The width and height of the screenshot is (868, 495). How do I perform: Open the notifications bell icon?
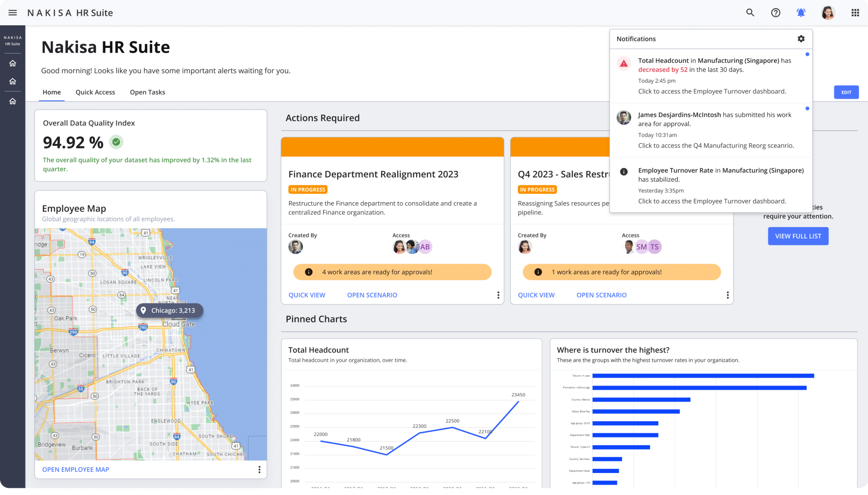tap(801, 13)
